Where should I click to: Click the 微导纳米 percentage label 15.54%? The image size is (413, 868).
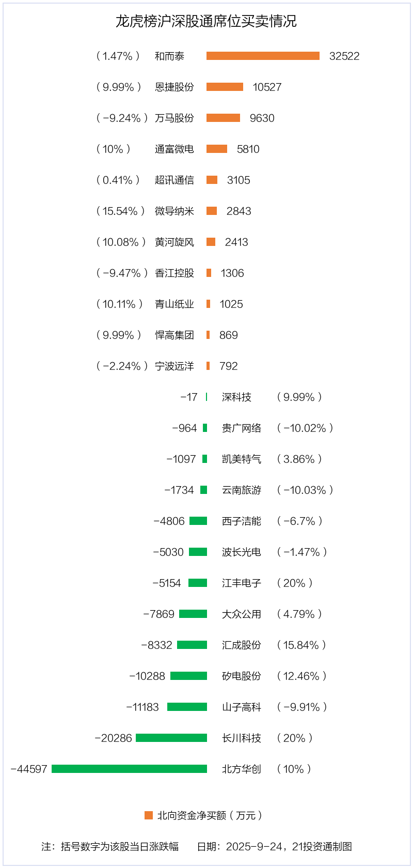[120, 211]
